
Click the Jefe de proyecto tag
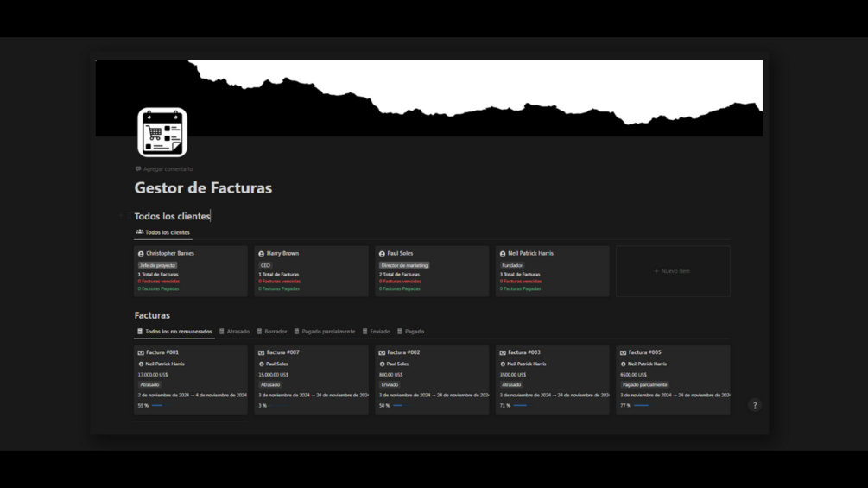(x=157, y=265)
